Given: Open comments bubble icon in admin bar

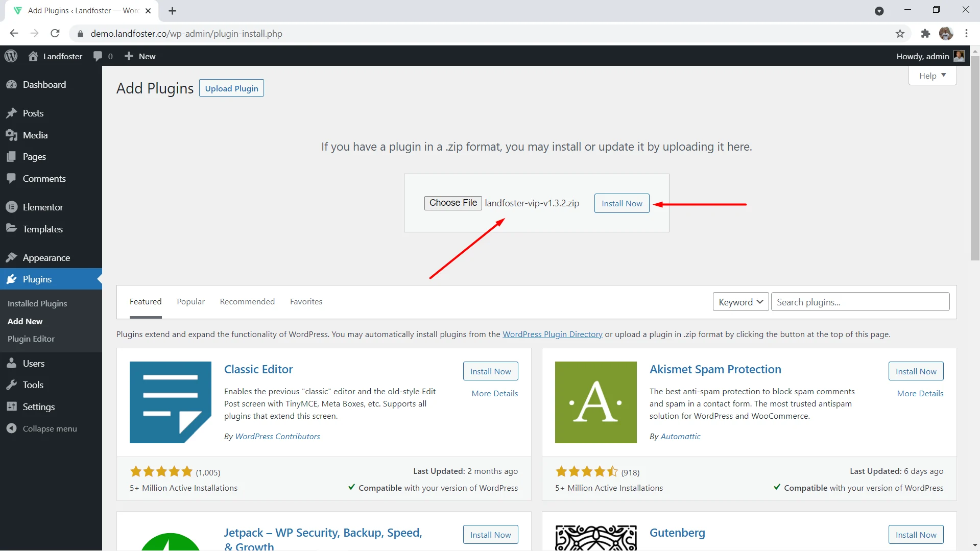Looking at the screenshot, I should pyautogui.click(x=98, y=56).
